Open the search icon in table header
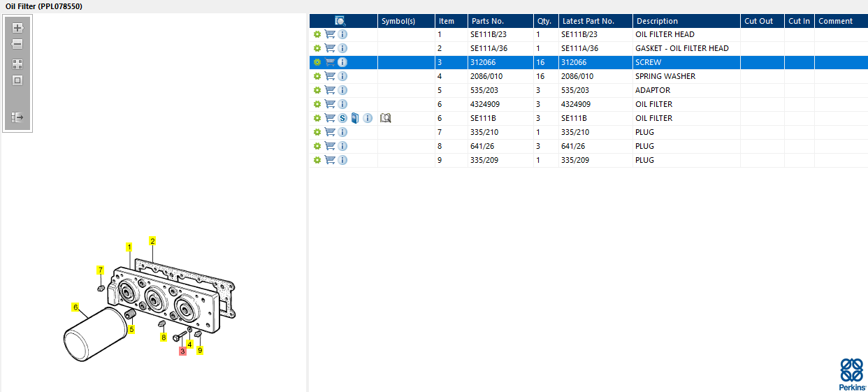The height and width of the screenshot is (392, 868). point(340,21)
